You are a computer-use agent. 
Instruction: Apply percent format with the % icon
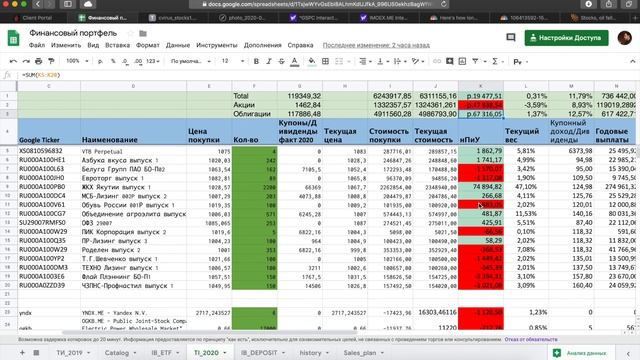[113, 61]
